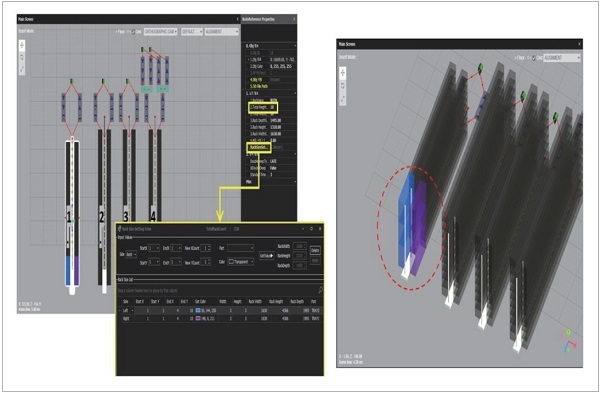Screen dimensions: 600x393
Task: Toggle the Grid checkbox in left Main Screen
Action: (x=133, y=32)
